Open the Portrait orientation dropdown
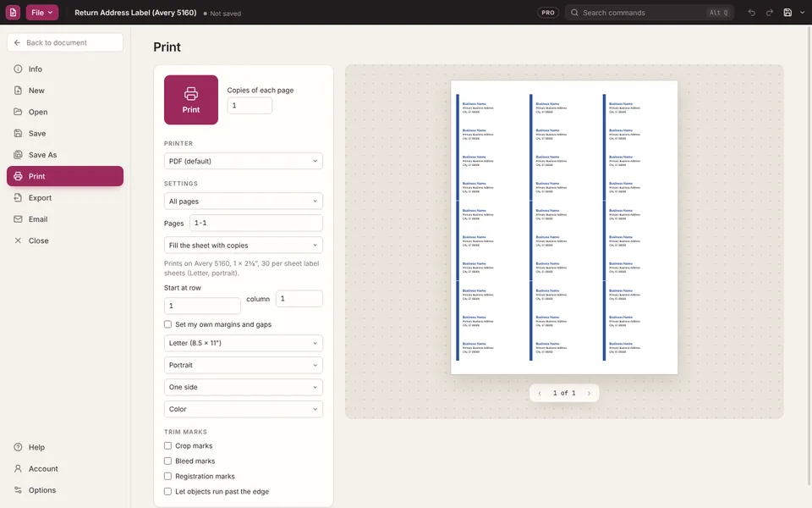The height and width of the screenshot is (508, 812). coord(244,365)
